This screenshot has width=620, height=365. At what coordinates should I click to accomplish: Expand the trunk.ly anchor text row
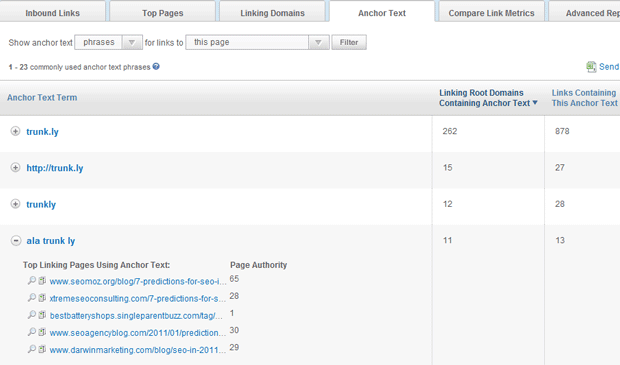tap(15, 131)
